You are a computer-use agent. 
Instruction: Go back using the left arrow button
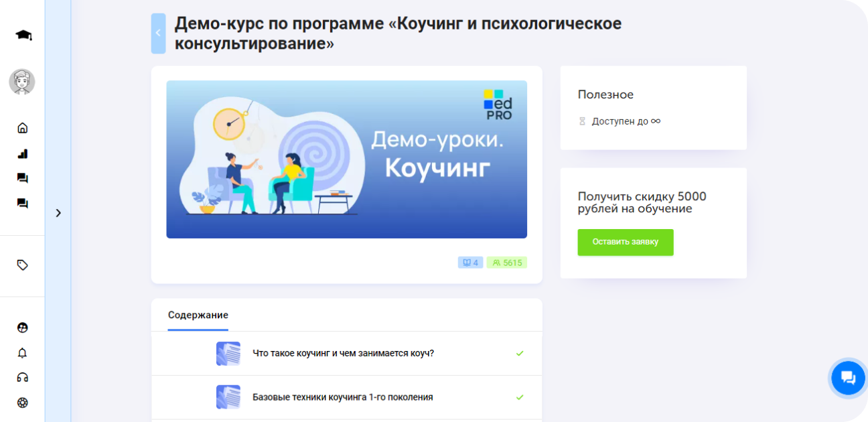pos(158,32)
